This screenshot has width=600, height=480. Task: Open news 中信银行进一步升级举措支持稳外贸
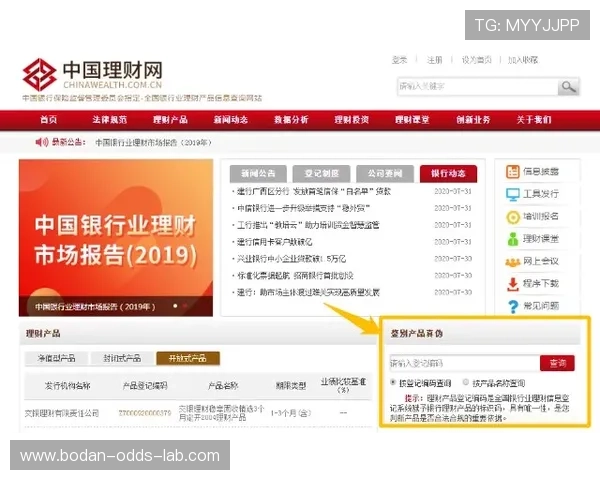(303, 208)
